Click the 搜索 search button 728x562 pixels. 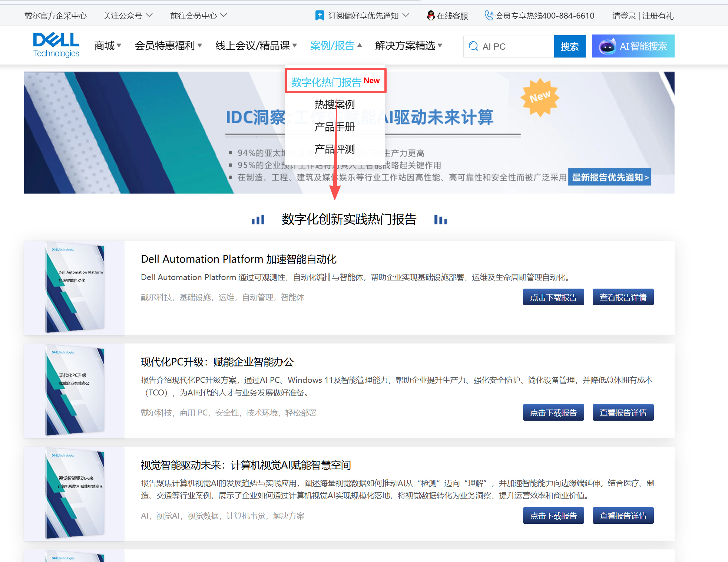coord(570,46)
